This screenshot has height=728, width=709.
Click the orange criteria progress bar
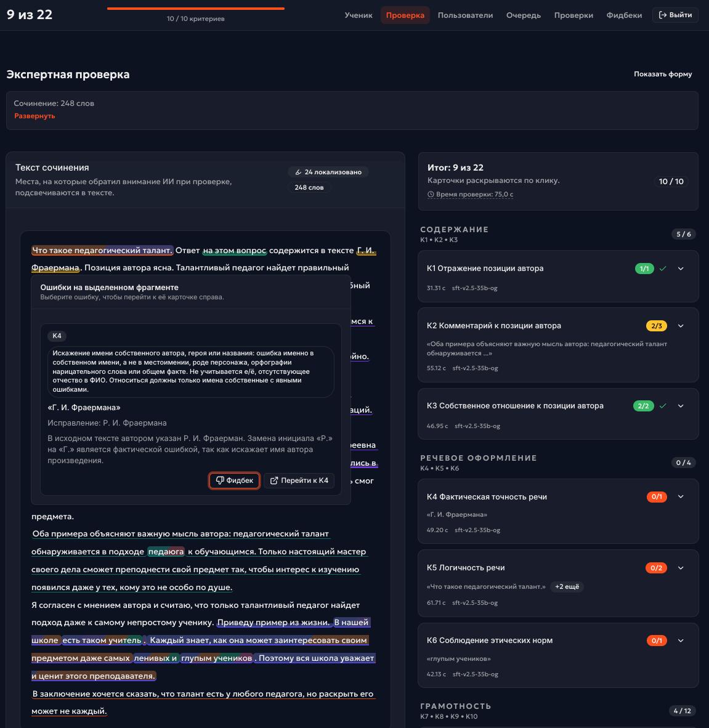[195, 9]
